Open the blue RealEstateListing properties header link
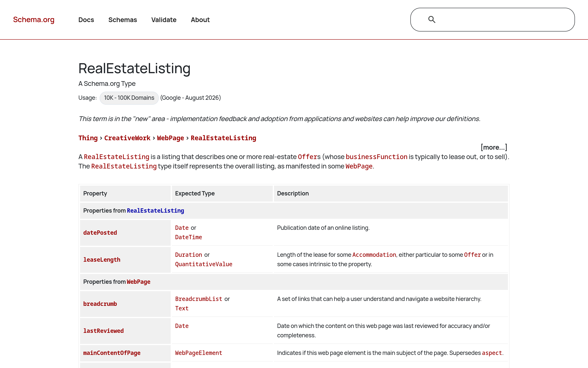 pyautogui.click(x=155, y=211)
